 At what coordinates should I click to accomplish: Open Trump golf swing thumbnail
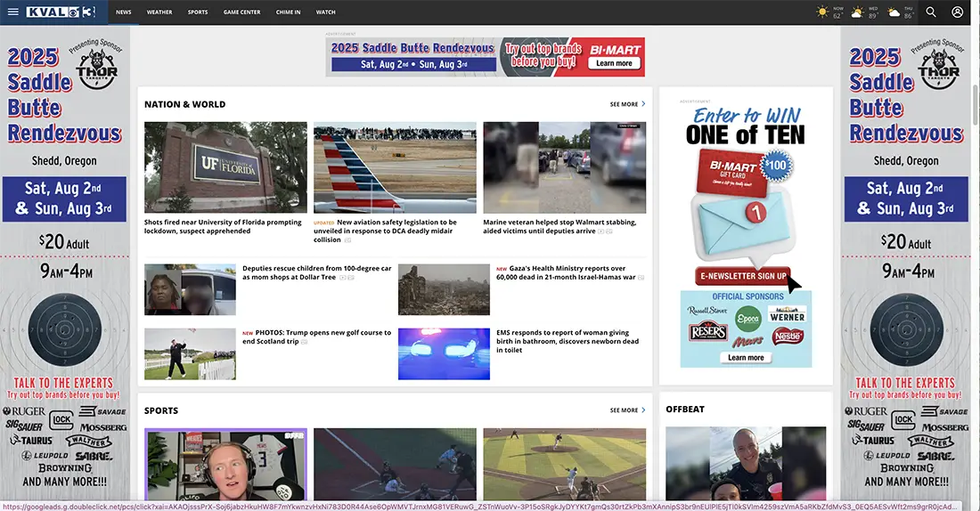tap(190, 353)
